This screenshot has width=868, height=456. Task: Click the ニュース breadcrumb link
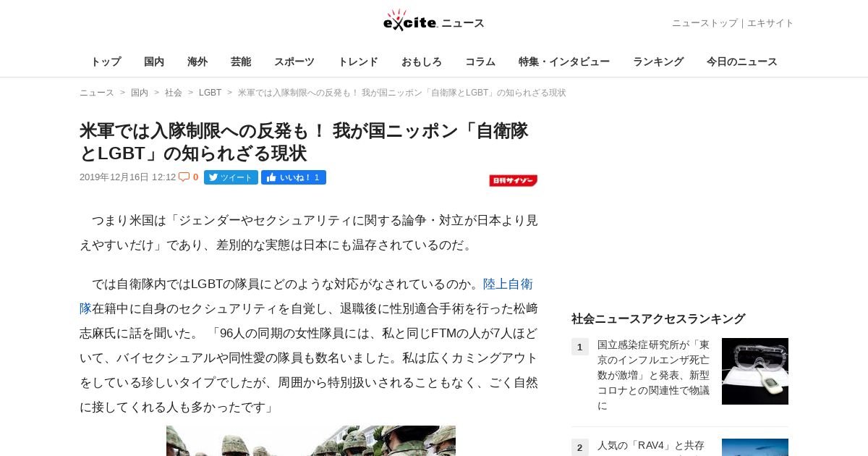tap(97, 93)
